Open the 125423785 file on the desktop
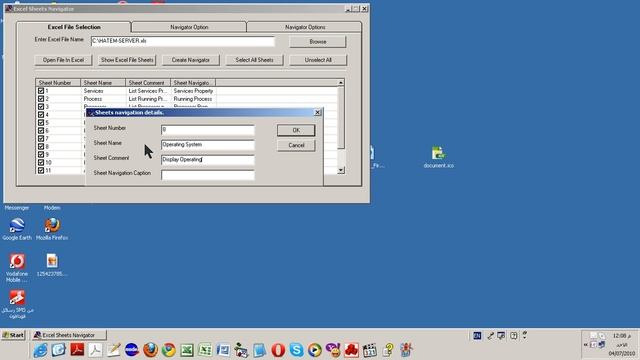 (x=52, y=265)
